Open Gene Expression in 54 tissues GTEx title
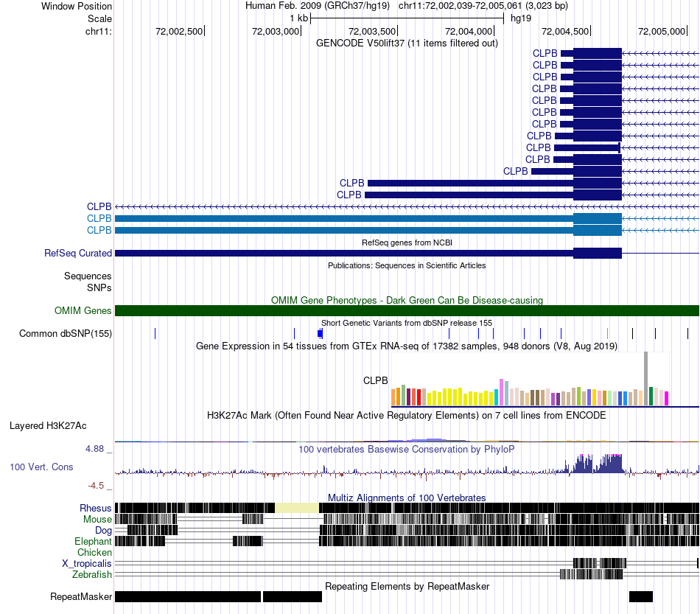The image size is (700, 614). [x=407, y=346]
